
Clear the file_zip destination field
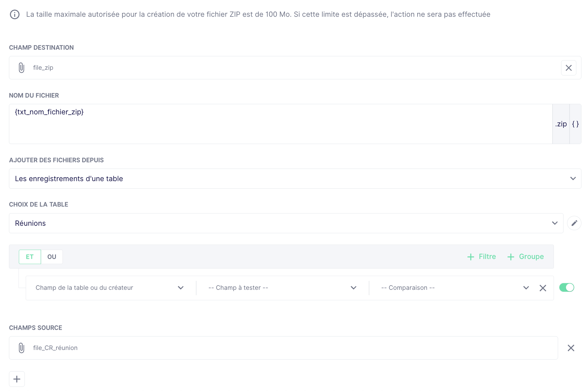click(x=569, y=68)
